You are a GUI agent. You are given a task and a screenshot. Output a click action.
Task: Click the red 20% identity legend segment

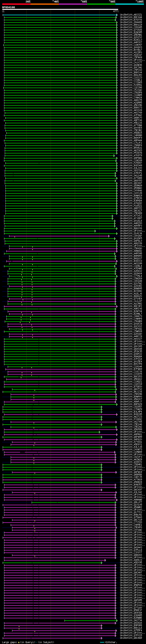click(x=16, y=4)
